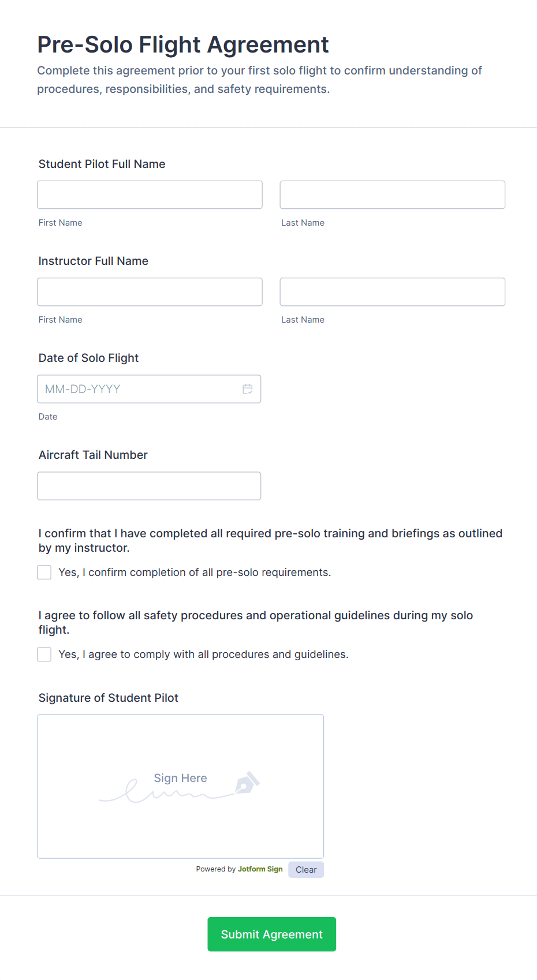Click the 'Signature of Student Pilot' heading
This screenshot has height=980, width=537.
pos(108,697)
